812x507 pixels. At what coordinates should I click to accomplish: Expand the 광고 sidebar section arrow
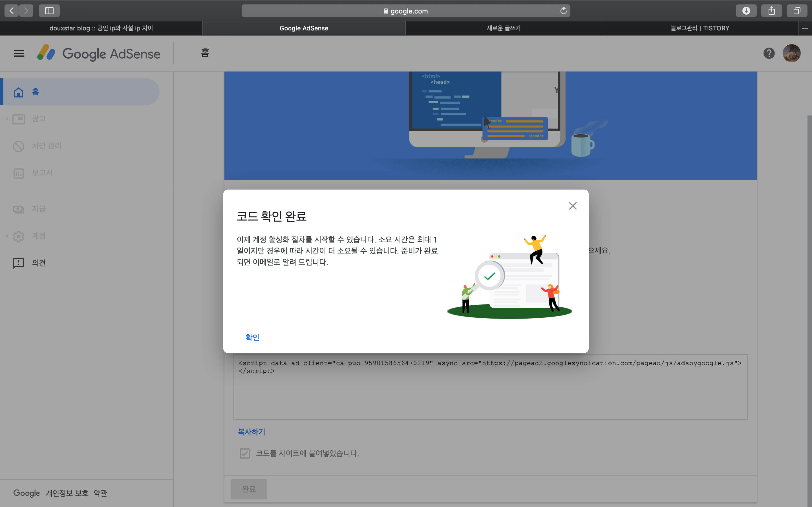tap(7, 119)
